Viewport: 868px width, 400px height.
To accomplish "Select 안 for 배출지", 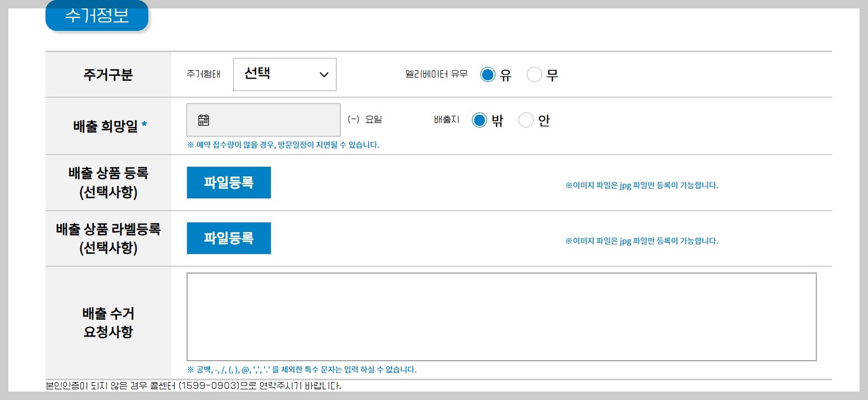I will pyautogui.click(x=526, y=120).
